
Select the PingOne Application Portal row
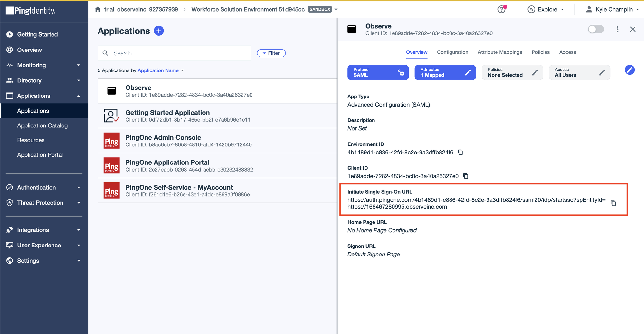(217, 165)
